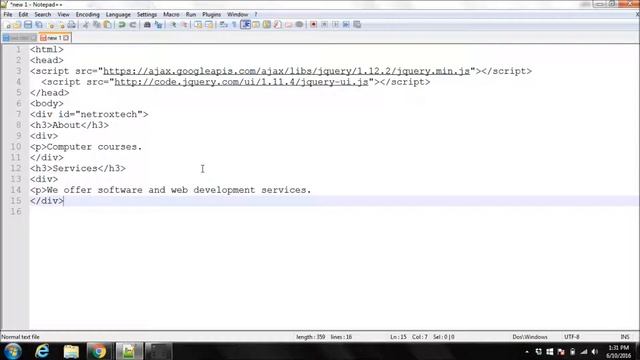
Task: Click the googleapis jquery.min.js URL
Action: click(x=286, y=71)
